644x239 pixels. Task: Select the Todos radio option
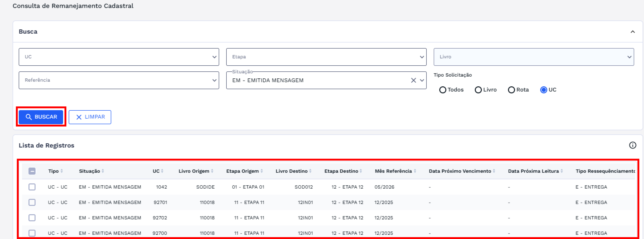coord(443,90)
